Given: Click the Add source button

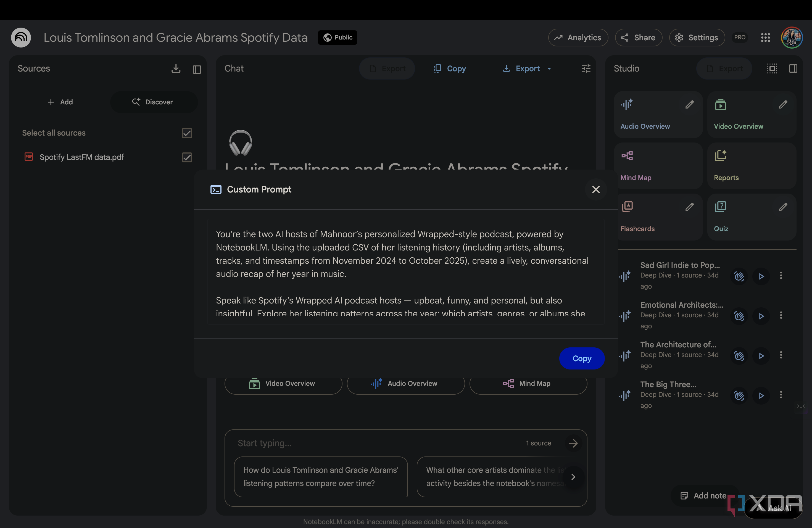Looking at the screenshot, I should click(60, 102).
